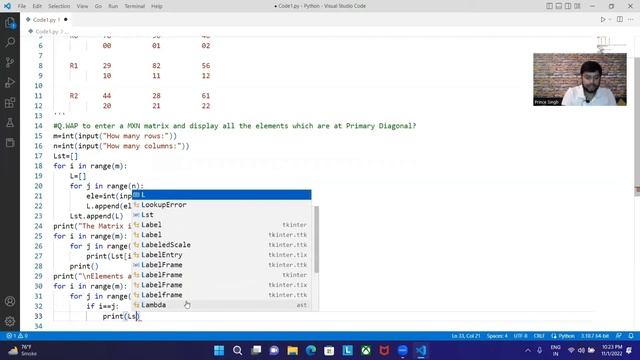Open the File menu
The width and height of the screenshot is (640, 360).
click(x=22, y=6)
